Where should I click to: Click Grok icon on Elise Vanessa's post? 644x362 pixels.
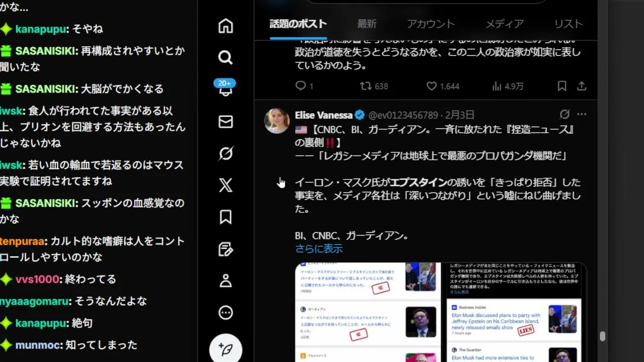(565, 114)
